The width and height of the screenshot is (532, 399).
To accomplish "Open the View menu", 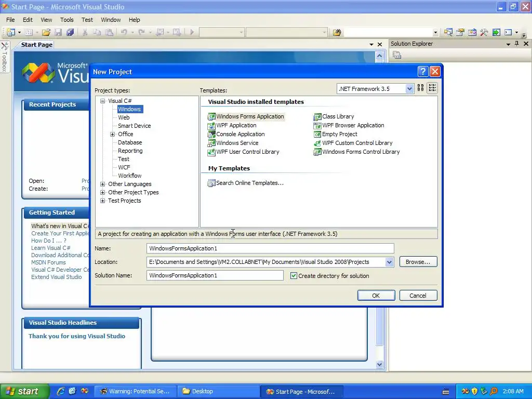I will (46, 20).
